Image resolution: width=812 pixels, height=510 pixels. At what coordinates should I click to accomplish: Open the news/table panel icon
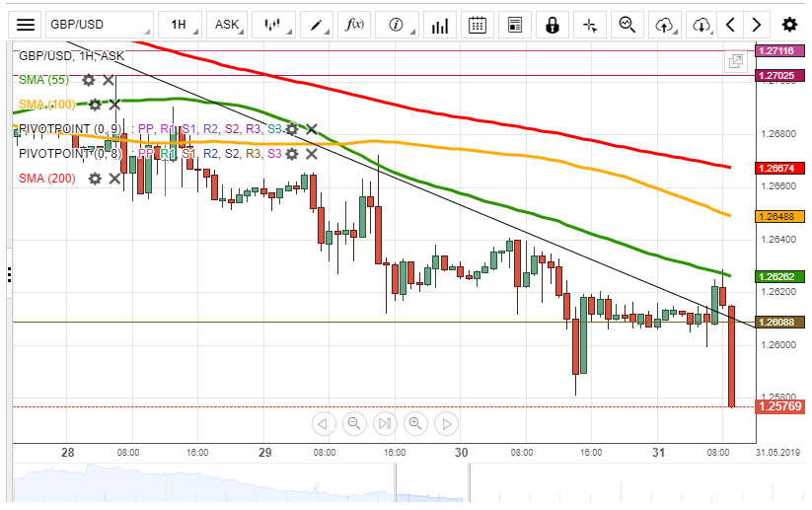pyautogui.click(x=515, y=25)
